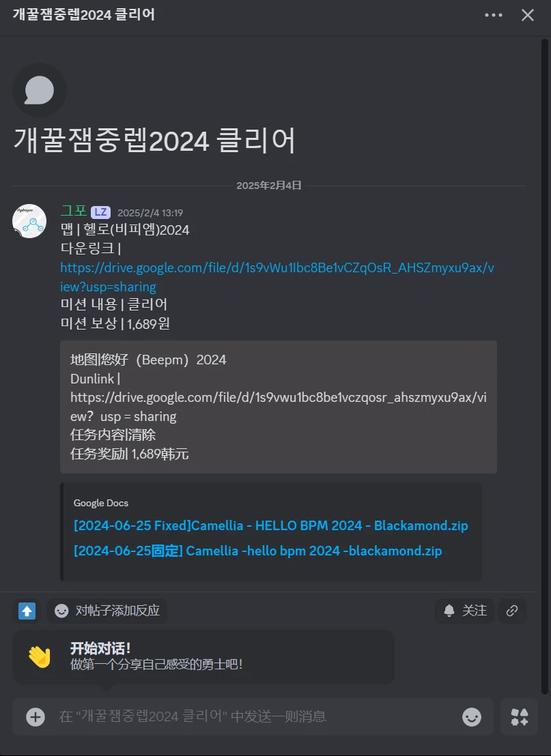Click the upvote arrow icon
The image size is (551, 756).
(x=27, y=611)
